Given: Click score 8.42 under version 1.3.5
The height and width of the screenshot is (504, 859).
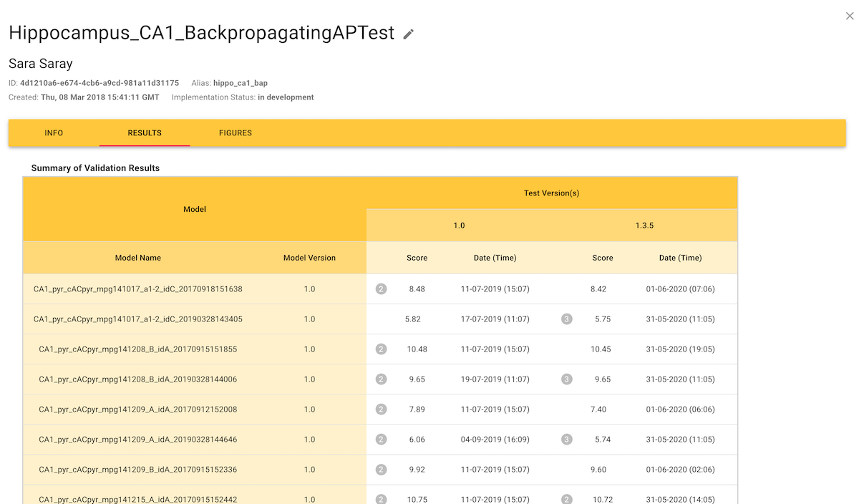Looking at the screenshot, I should click(598, 289).
